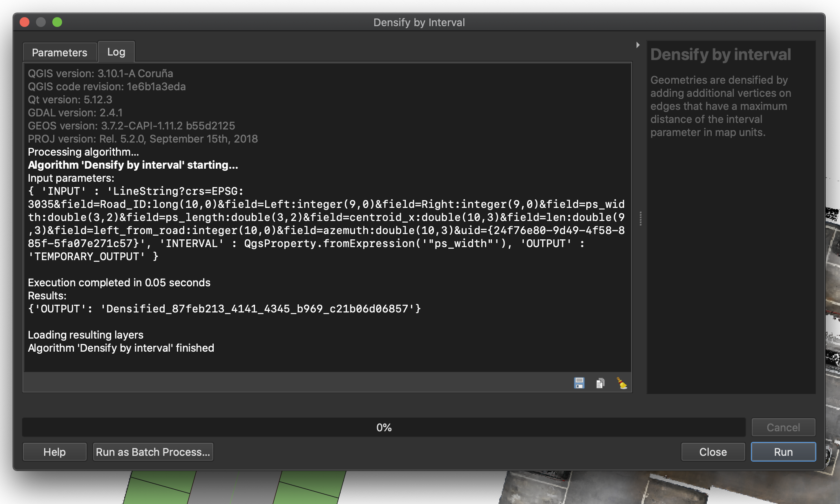The image size is (840, 504).
Task: Close the dialog with the red button
Action: [25, 22]
